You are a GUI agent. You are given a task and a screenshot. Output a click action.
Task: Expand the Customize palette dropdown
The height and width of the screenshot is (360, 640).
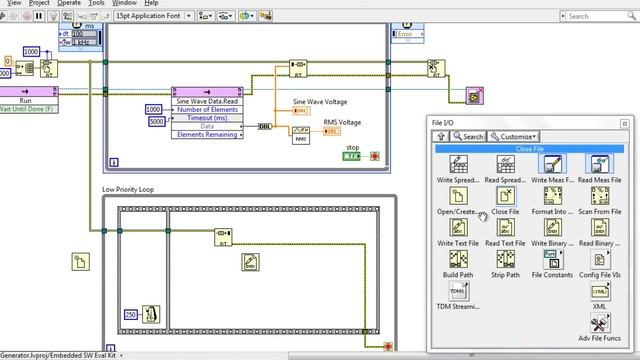[514, 137]
